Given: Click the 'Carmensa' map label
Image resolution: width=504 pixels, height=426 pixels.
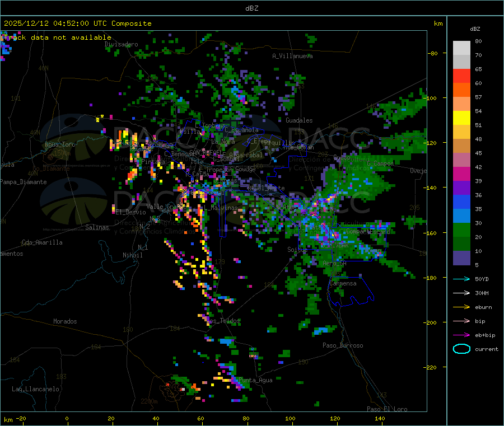Looking at the screenshot, I should [343, 283].
